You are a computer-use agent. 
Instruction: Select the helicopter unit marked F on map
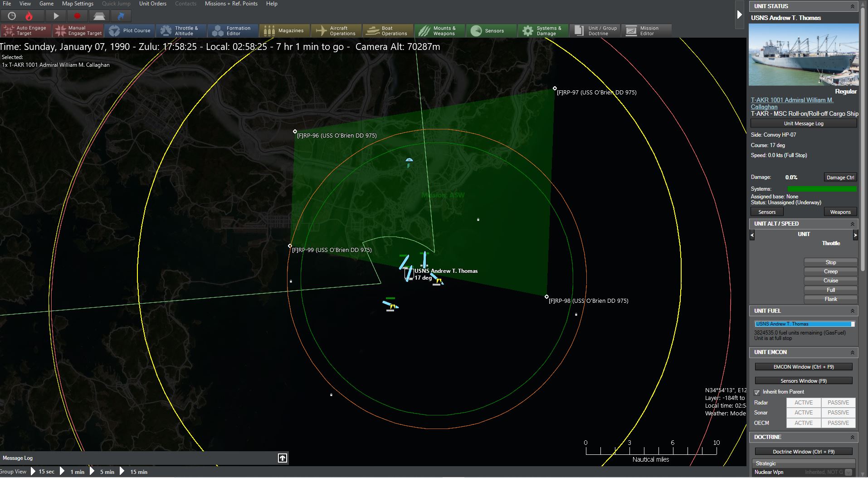point(409,162)
